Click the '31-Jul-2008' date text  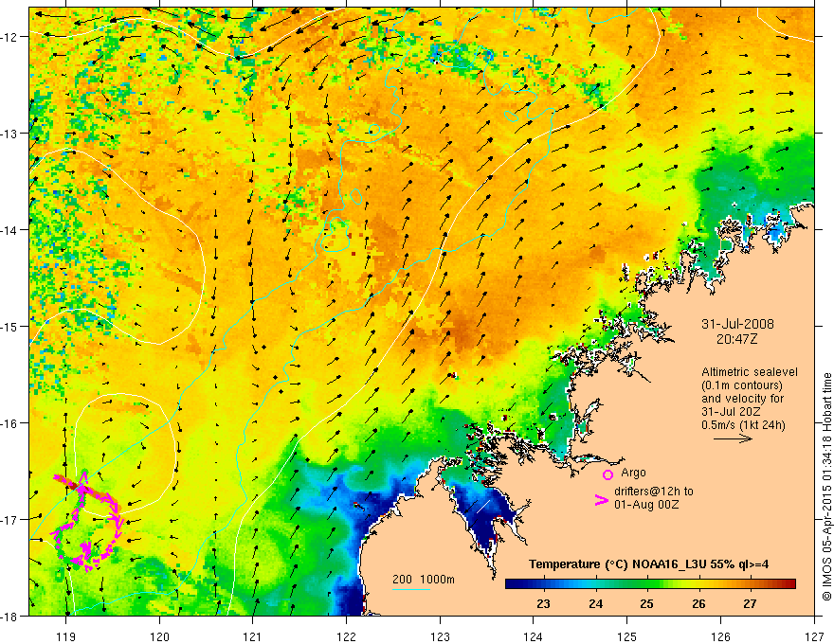[x=737, y=324]
